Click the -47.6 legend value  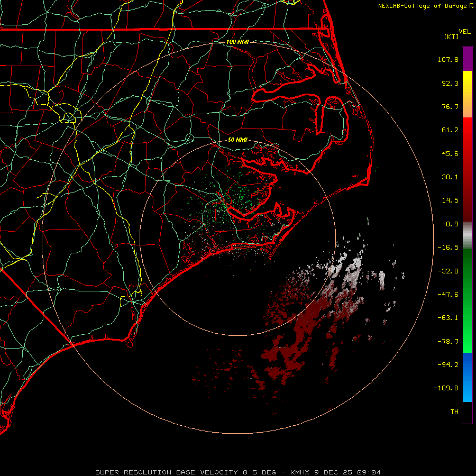pyautogui.click(x=448, y=295)
